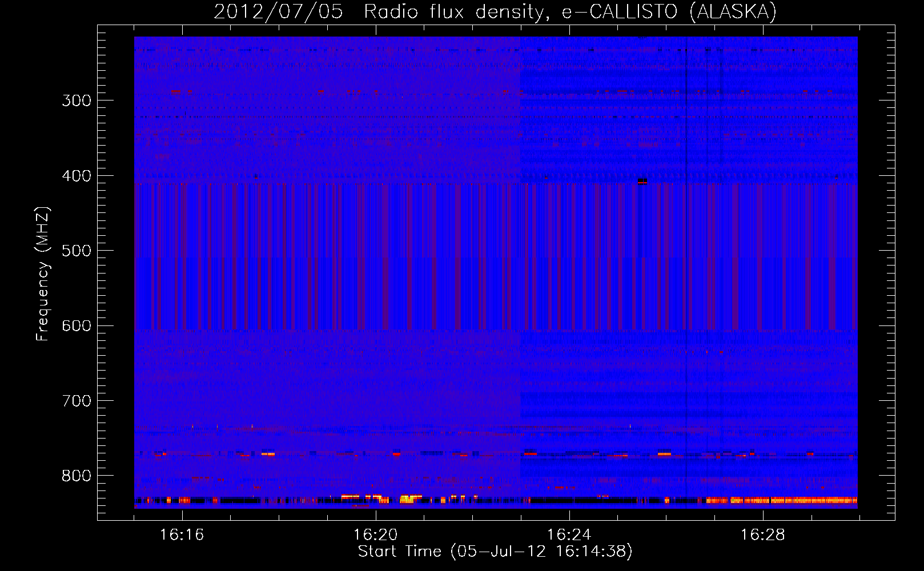
Task: Click the 16:16 time tick label
Action: pos(182,535)
